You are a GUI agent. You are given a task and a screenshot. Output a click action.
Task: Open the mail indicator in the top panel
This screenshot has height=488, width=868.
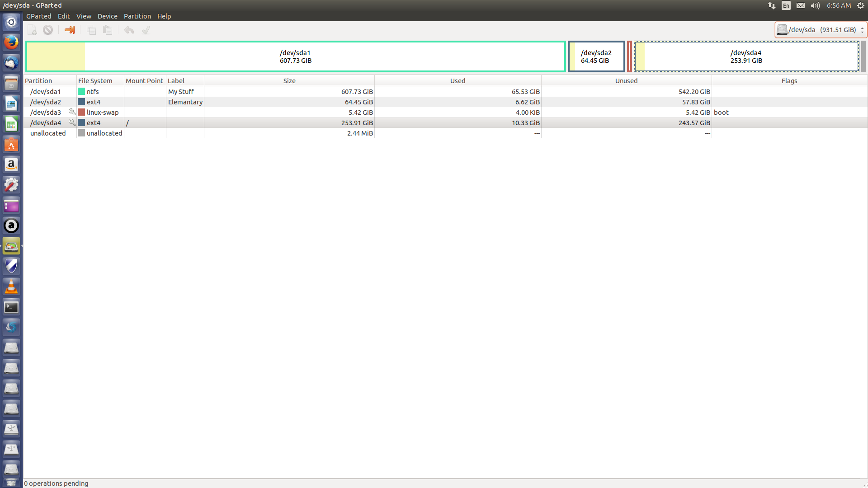801,5
